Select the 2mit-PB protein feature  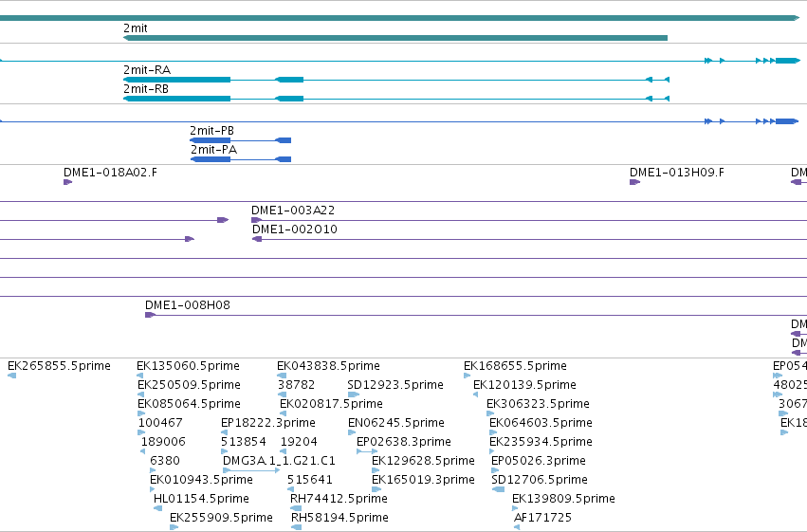pos(240,140)
